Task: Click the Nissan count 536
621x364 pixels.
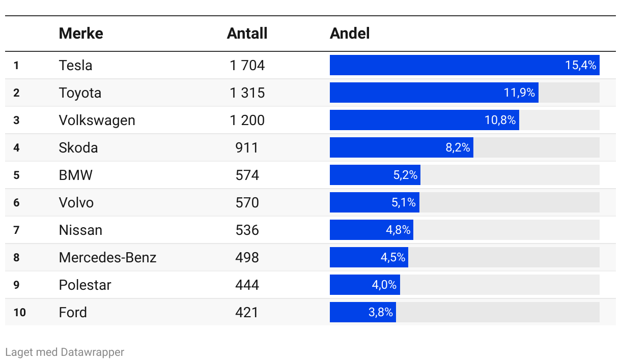Action: coord(247,230)
